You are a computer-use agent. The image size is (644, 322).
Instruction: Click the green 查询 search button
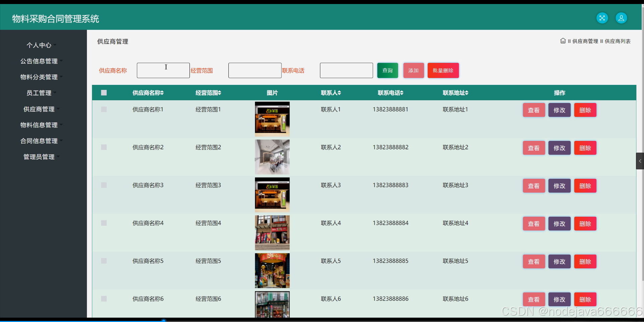click(387, 70)
